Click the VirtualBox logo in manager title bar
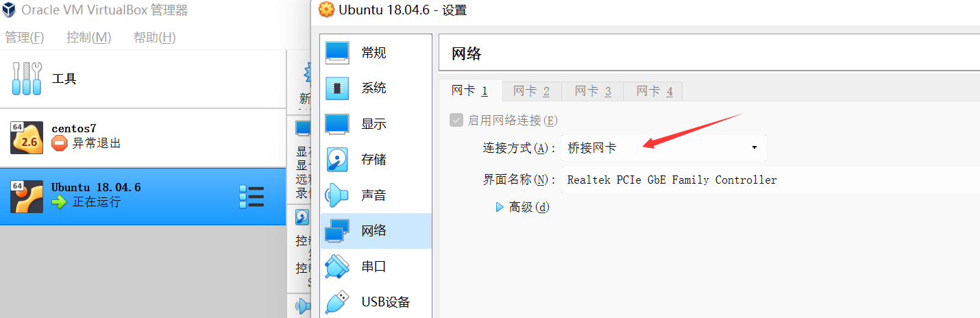 9,10
